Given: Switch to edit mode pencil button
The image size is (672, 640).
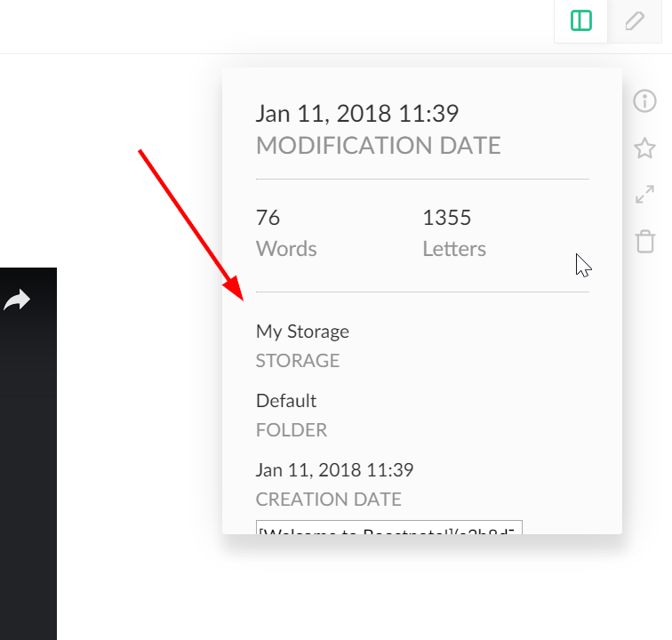Looking at the screenshot, I should coord(635,20).
